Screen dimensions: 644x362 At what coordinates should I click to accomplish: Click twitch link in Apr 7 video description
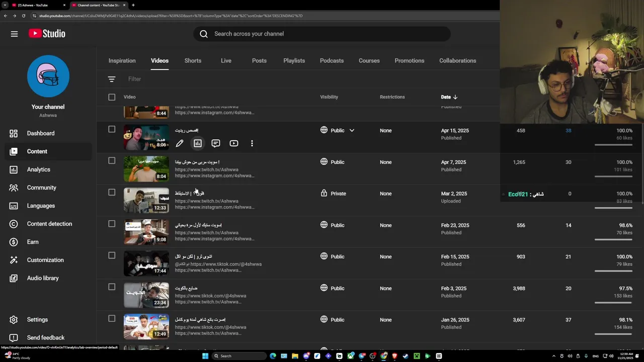(x=206, y=169)
